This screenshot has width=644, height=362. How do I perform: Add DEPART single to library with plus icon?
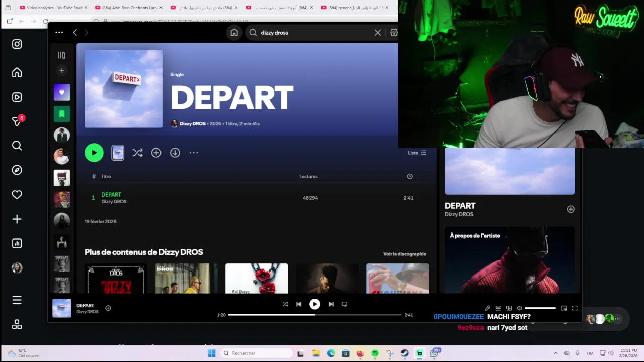pyautogui.click(x=156, y=153)
